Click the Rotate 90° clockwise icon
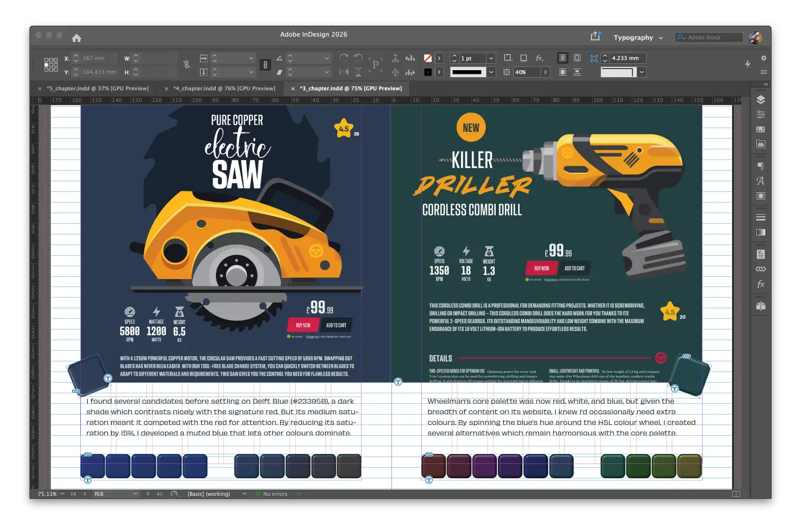Viewport: 801px width, 532px height. coord(344,57)
